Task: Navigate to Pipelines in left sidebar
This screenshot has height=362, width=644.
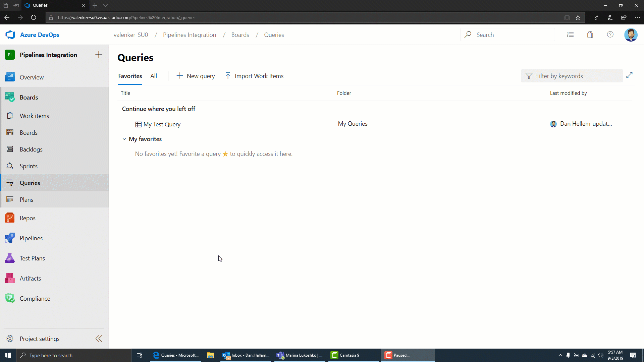Action: pyautogui.click(x=31, y=238)
